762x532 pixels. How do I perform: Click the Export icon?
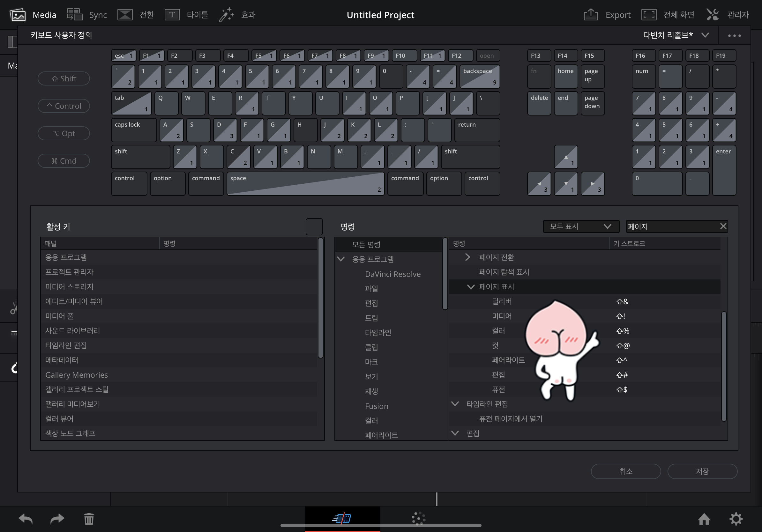[x=591, y=15]
